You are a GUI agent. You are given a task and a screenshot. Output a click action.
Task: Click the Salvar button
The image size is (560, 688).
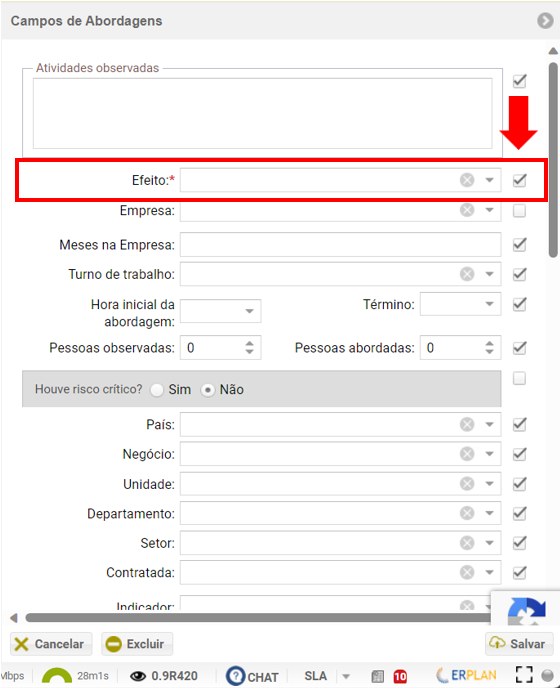coord(519,644)
